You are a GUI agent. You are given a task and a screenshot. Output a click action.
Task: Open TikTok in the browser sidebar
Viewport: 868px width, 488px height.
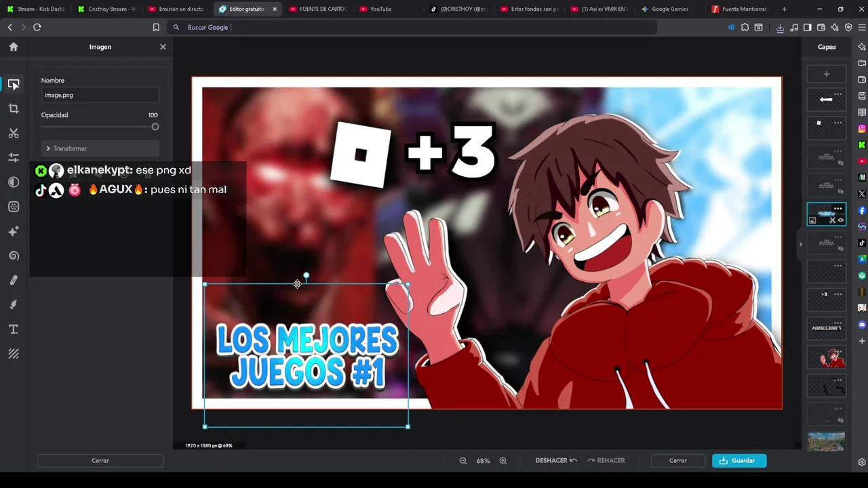[x=862, y=243]
